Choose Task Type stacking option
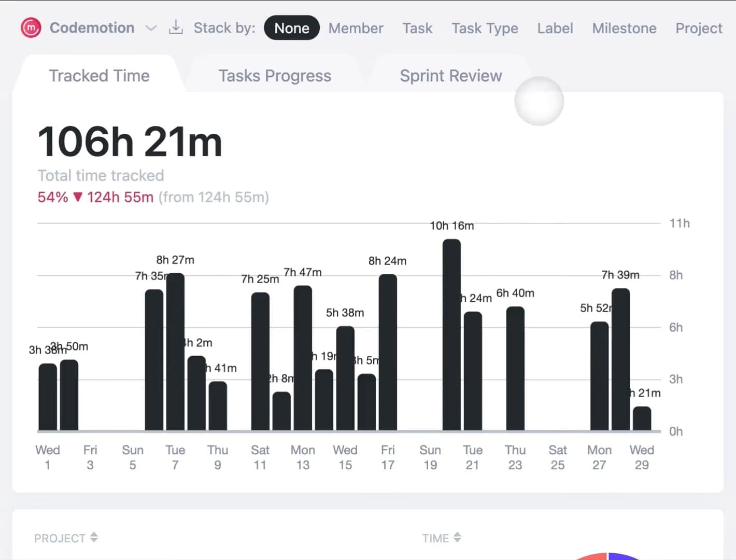The height and width of the screenshot is (560, 736). coord(484,28)
